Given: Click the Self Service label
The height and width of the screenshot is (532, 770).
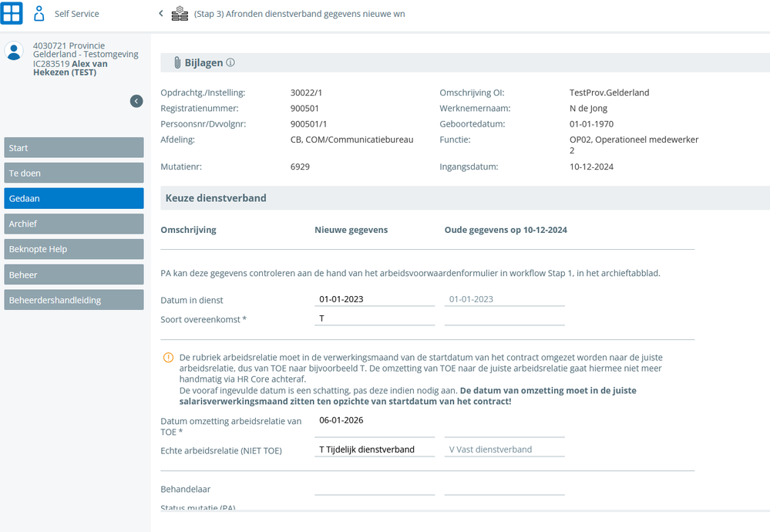Looking at the screenshot, I should pos(76,14).
